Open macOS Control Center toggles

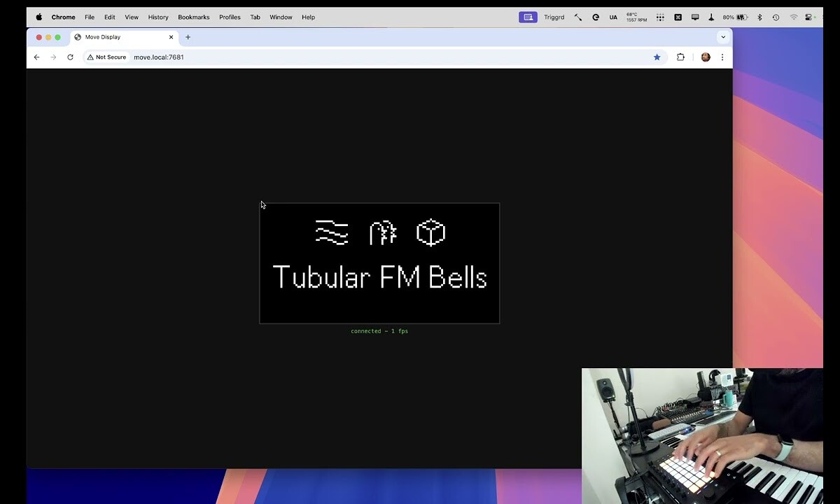(809, 17)
